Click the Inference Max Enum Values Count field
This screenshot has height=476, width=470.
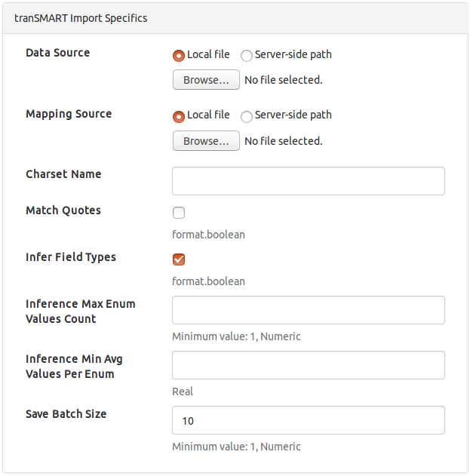(x=309, y=310)
